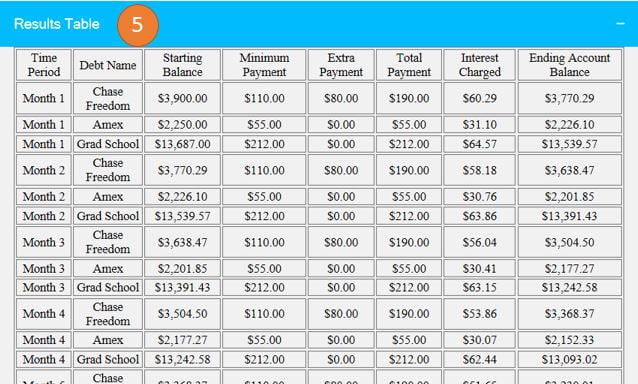
Task: Click the Results Table header title
Action: [x=57, y=24]
